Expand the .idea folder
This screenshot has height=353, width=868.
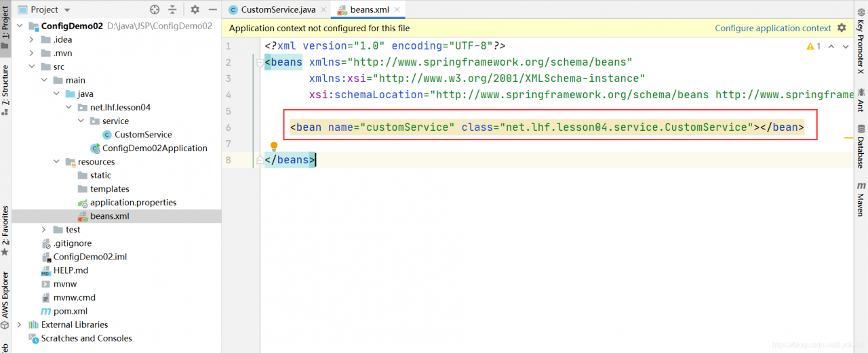point(31,40)
